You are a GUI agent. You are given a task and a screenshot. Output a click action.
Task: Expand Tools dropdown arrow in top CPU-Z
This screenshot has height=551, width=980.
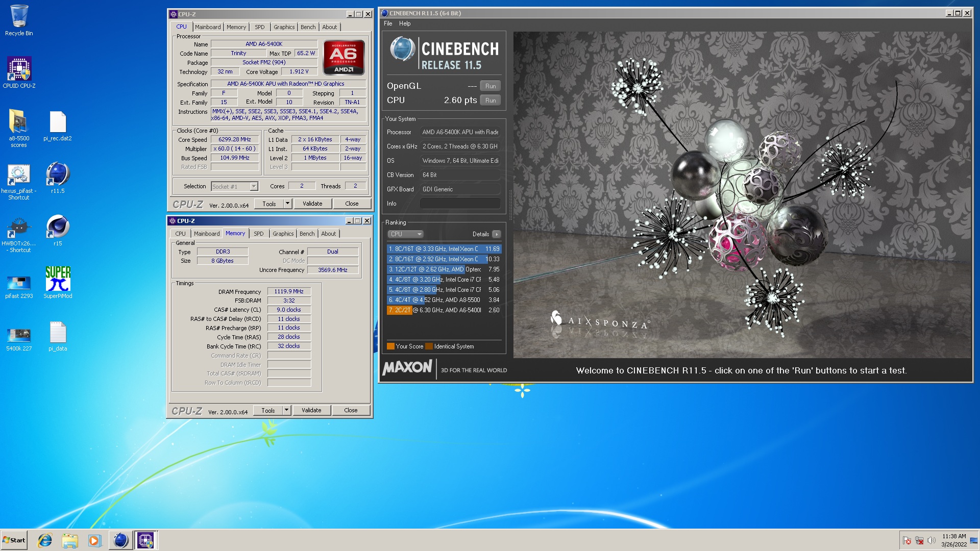[x=287, y=204]
